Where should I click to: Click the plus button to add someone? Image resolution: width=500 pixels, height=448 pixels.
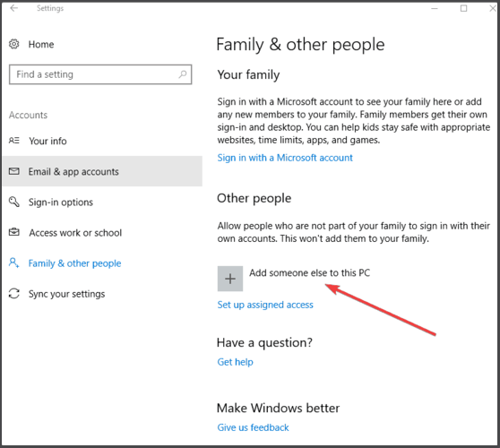coord(230,279)
